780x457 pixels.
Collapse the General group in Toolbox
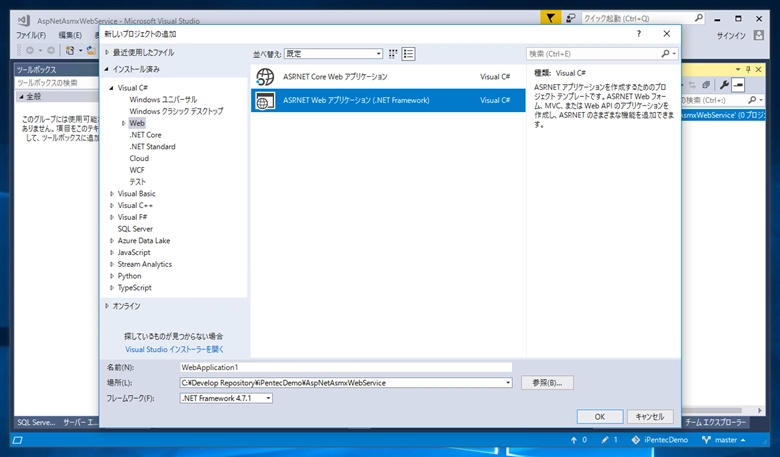pos(21,96)
